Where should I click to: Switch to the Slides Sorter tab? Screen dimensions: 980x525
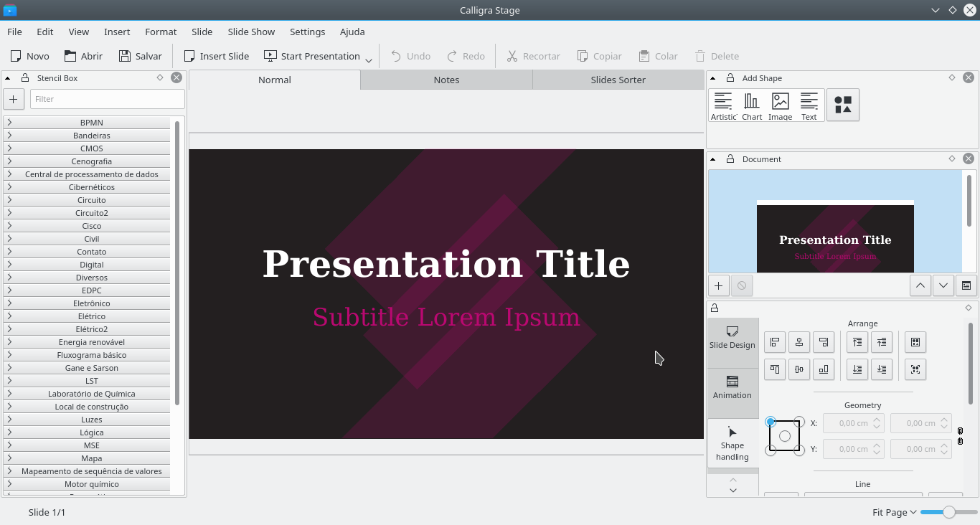[617, 80]
